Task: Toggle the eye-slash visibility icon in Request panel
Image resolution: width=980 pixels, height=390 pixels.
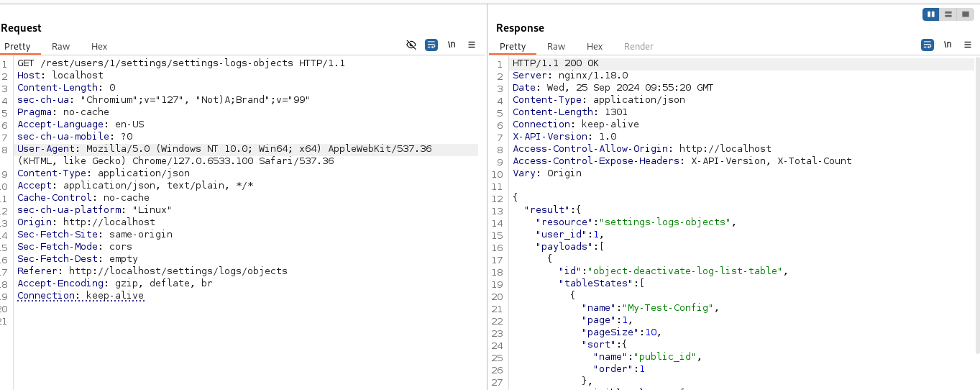Action: 411,45
